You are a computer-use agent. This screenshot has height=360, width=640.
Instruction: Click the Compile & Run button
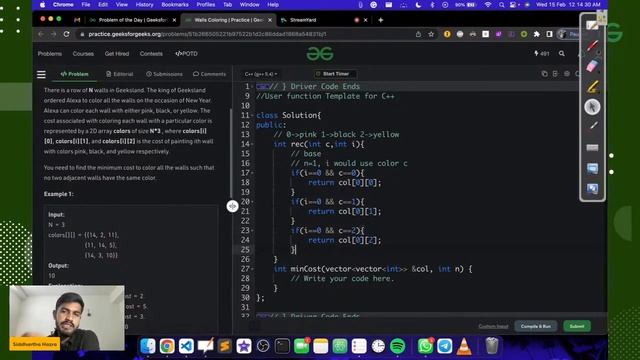[536, 326]
